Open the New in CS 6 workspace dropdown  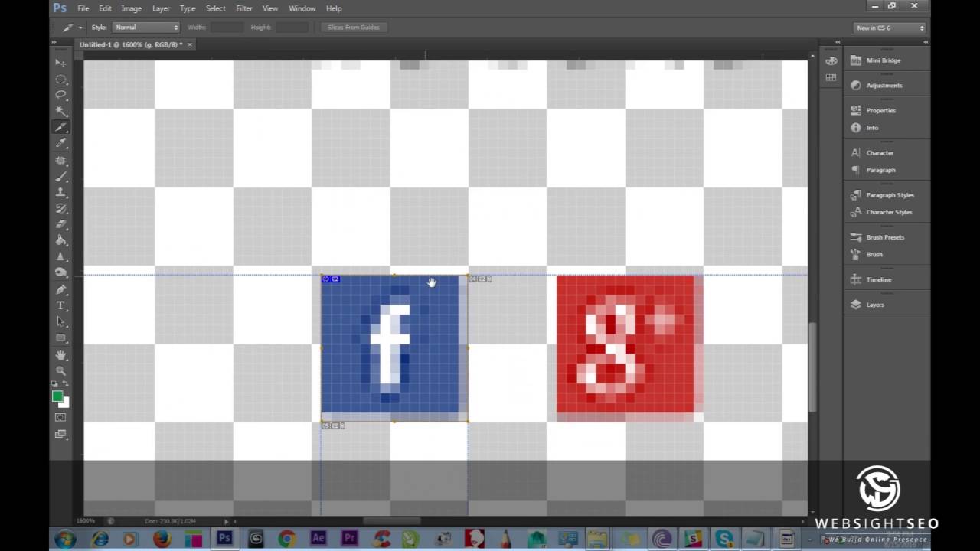(890, 28)
